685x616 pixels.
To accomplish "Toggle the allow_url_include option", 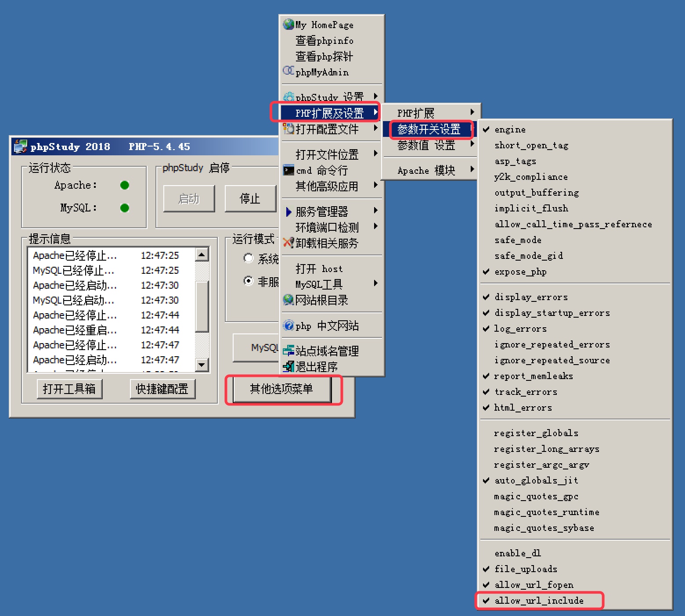I will pyautogui.click(x=575, y=601).
